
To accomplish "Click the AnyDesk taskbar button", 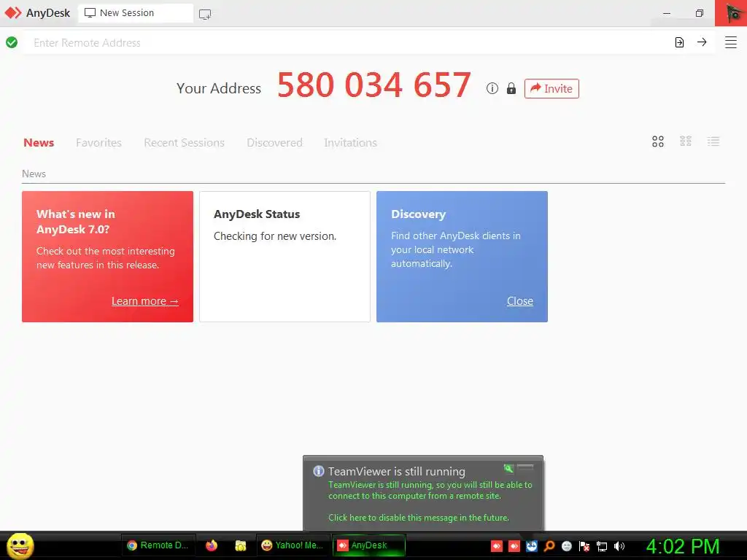I will coord(368,545).
